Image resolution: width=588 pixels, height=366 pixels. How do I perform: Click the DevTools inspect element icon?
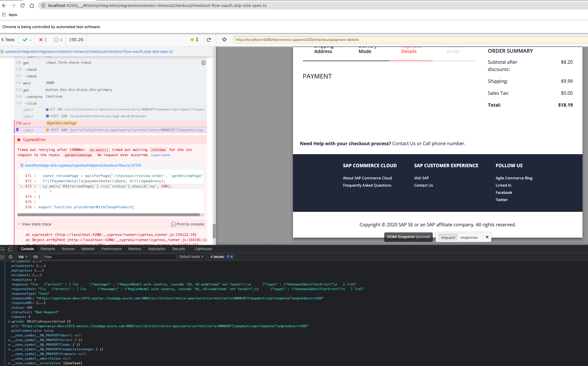3,249
